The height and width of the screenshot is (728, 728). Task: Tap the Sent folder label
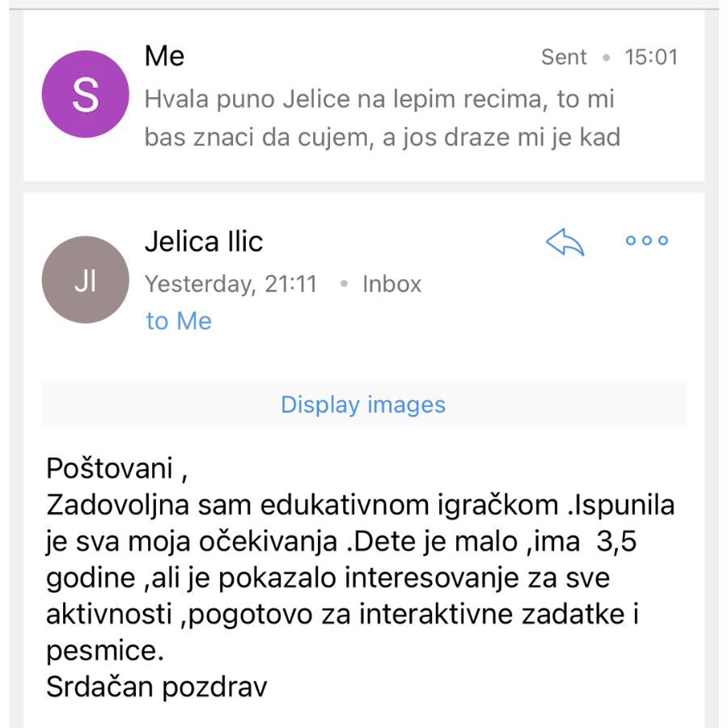tap(564, 57)
